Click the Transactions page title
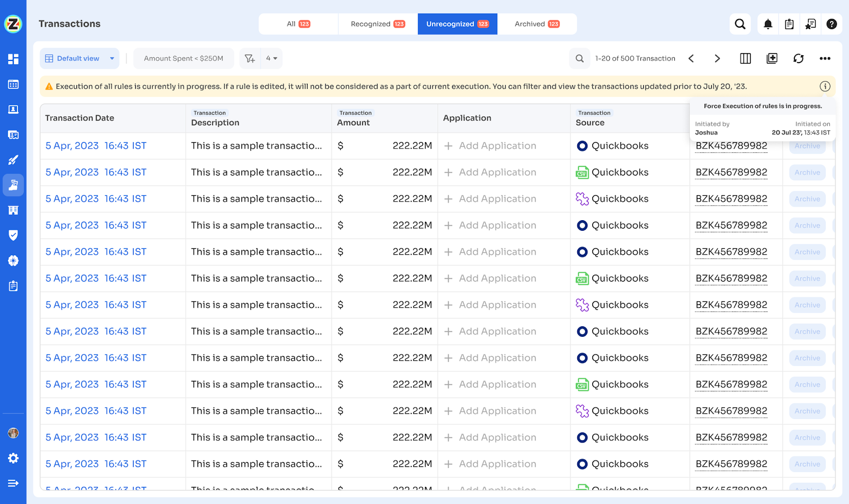Screen dimensions: 849x504 tap(70, 24)
